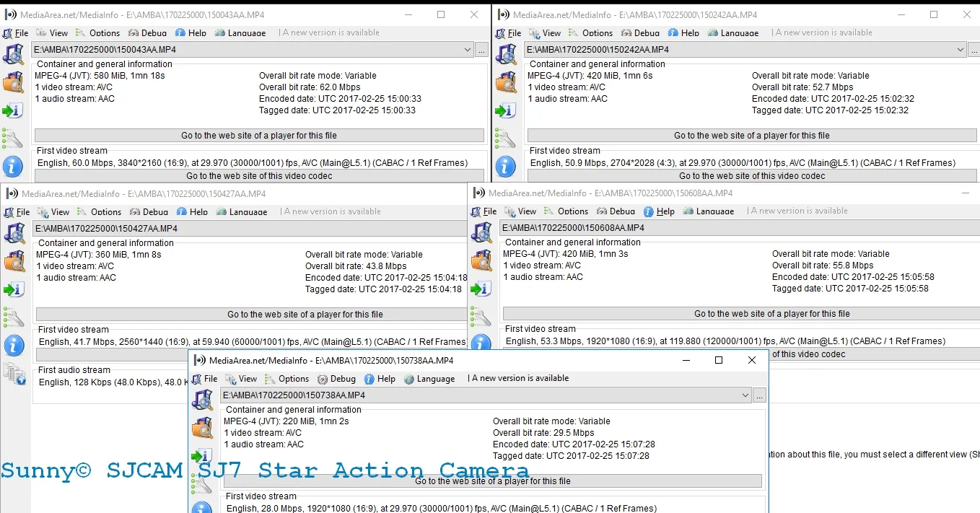Screen dimensions: 980x513
Task: Click the player web site button in 150608AA.MP4 window
Action: pos(741,314)
